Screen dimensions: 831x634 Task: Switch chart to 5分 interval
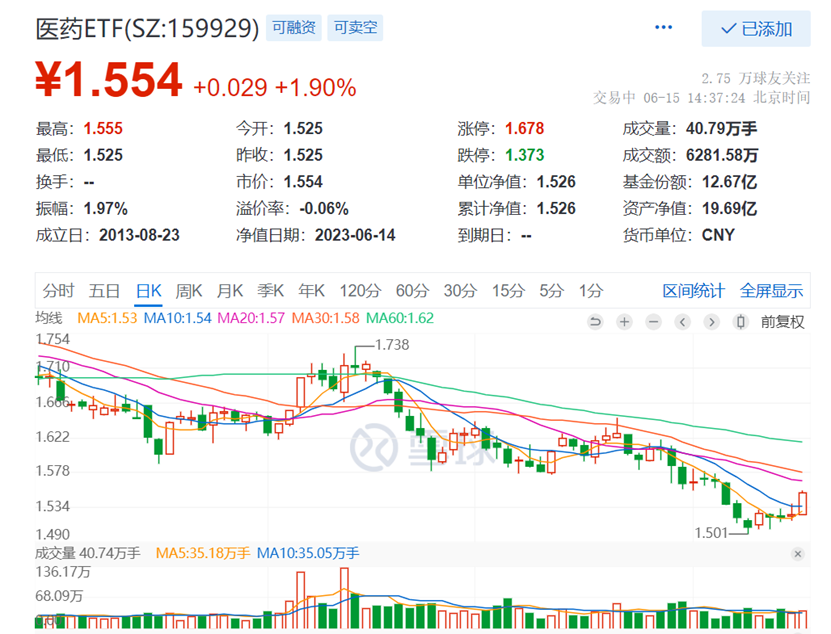(552, 290)
